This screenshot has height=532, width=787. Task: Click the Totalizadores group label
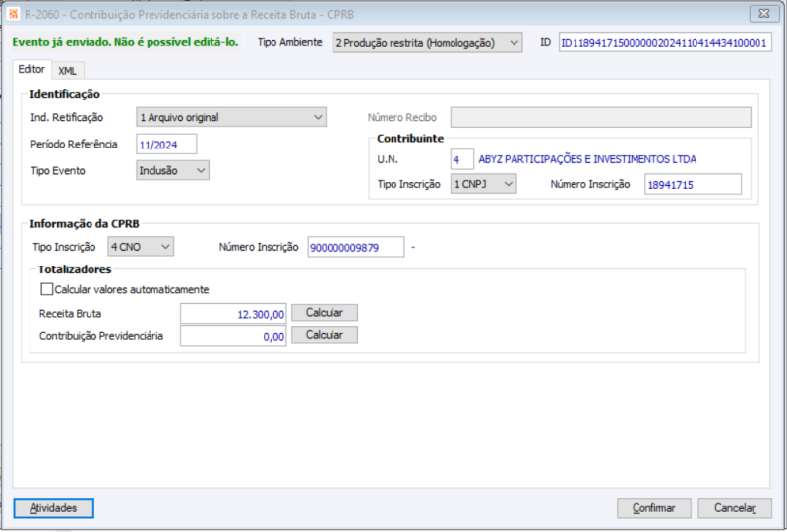[75, 269]
